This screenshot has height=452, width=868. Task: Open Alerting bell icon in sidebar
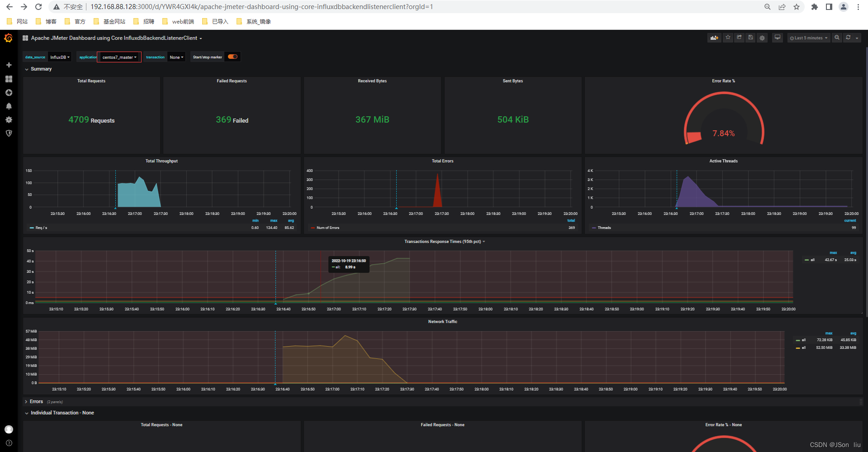[9, 106]
